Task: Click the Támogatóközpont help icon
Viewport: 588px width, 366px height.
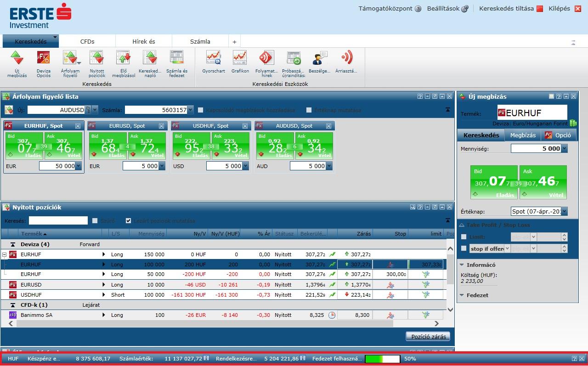Action: coord(418,9)
